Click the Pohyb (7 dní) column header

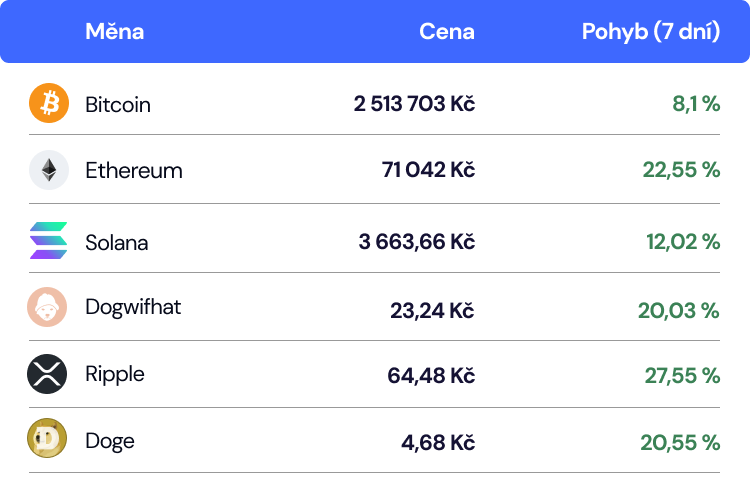(x=651, y=32)
